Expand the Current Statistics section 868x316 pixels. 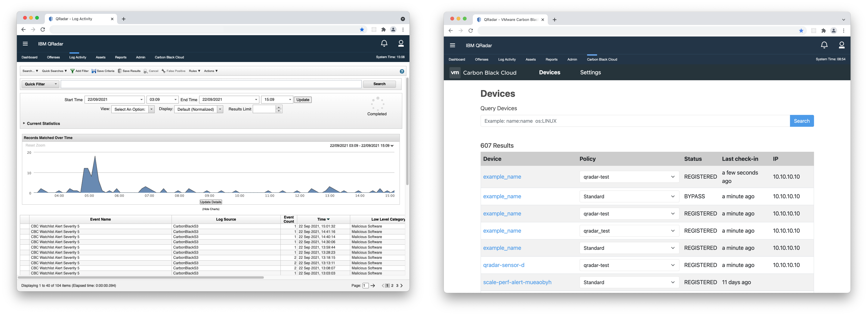24,123
